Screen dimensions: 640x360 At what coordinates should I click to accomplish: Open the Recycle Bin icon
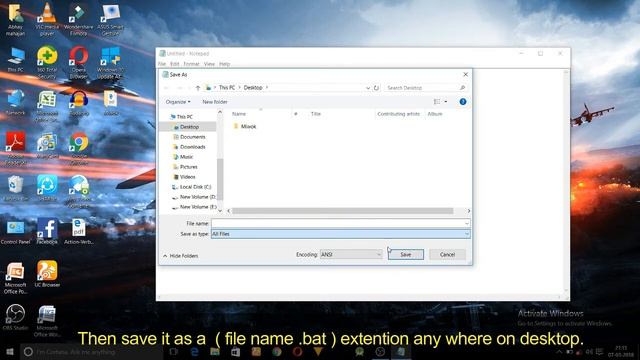pyautogui.click(x=16, y=188)
